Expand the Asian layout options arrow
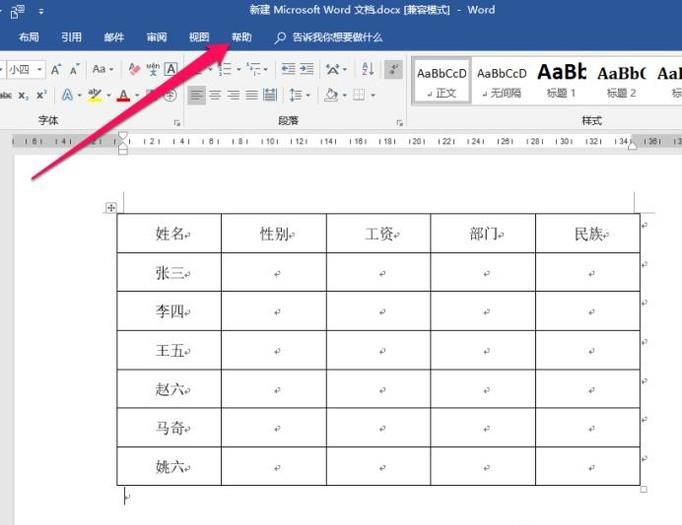Viewport: 682px width, 525px height. pyautogui.click(x=345, y=70)
